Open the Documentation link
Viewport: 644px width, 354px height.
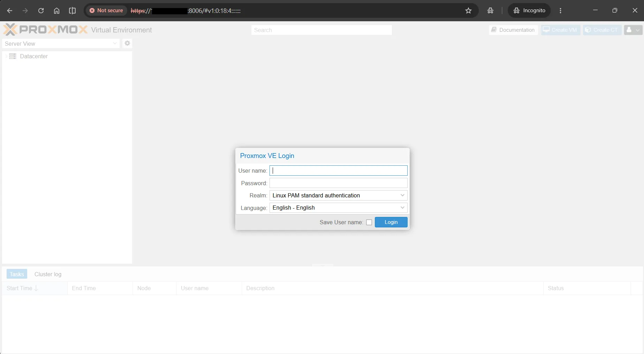click(x=513, y=30)
